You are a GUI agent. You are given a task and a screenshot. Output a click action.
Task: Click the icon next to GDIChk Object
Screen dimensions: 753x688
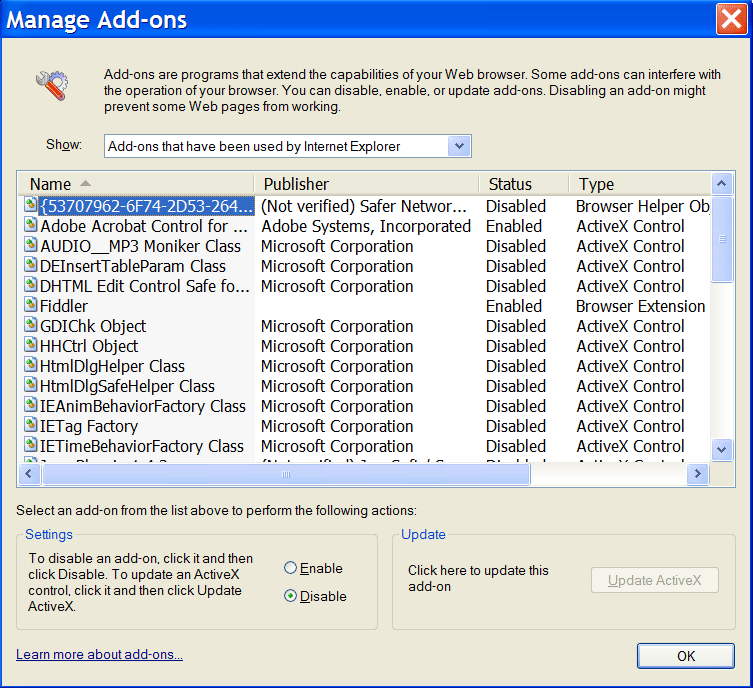(x=30, y=325)
